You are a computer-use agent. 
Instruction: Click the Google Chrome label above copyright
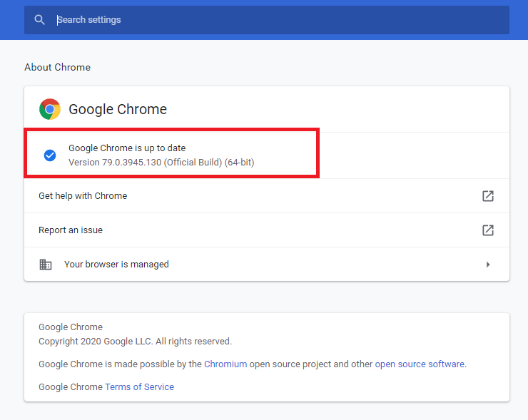pos(71,327)
